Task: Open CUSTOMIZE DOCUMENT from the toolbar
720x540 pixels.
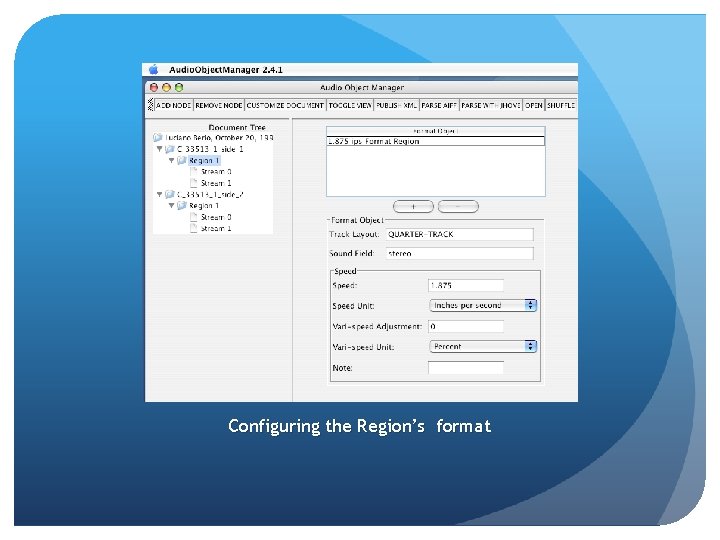Action: click(x=285, y=105)
